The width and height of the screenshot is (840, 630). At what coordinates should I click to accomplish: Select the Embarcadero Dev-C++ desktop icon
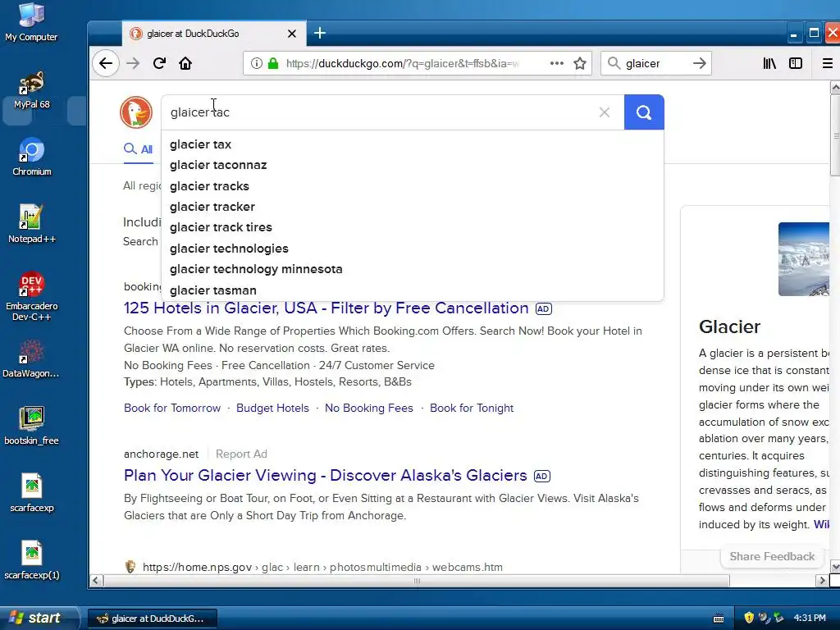click(x=32, y=296)
